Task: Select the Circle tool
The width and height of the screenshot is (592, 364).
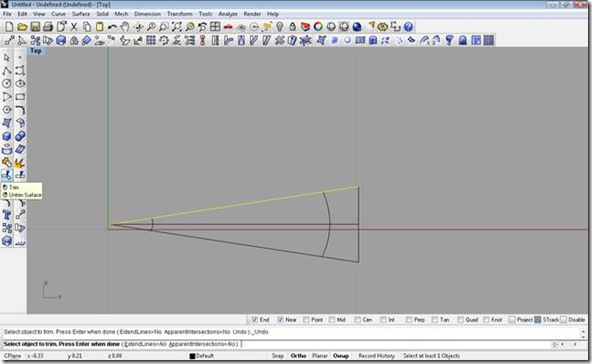Action: (x=7, y=83)
